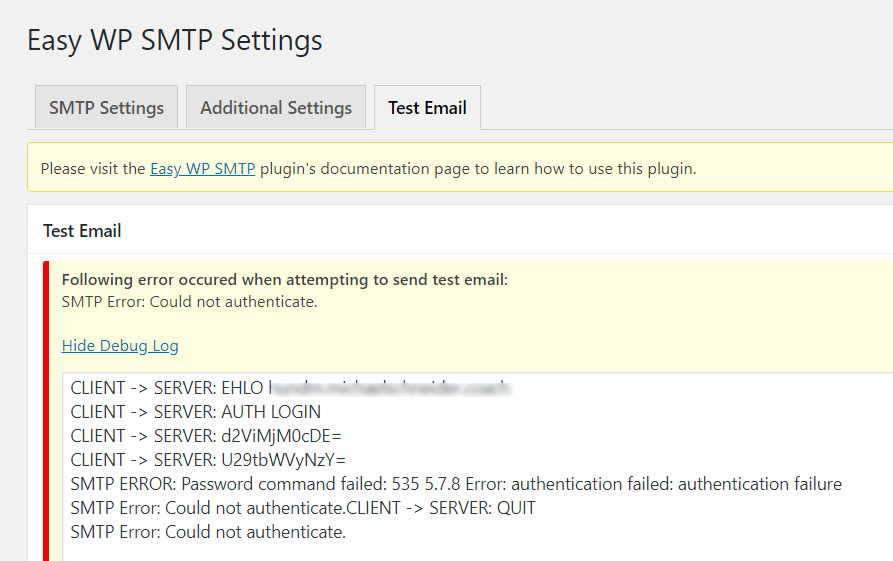Click the d2ViMjM0cDE= log line
The width and height of the screenshot is (893, 561).
pos(206,436)
